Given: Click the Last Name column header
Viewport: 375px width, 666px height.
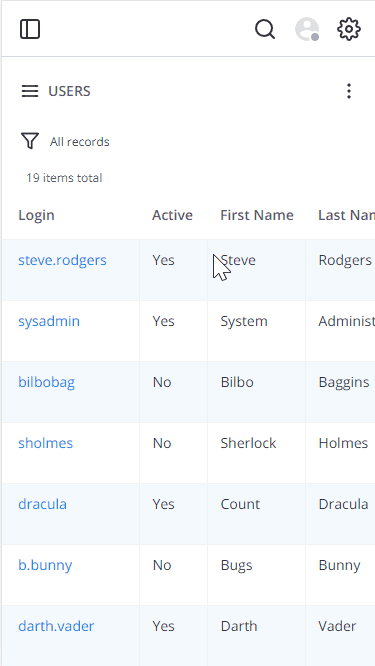Looking at the screenshot, I should pyautogui.click(x=346, y=215).
